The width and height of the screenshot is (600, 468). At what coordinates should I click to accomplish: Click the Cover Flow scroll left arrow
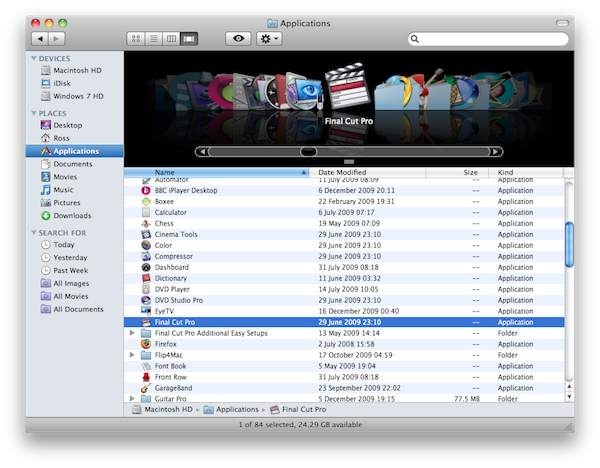202,152
